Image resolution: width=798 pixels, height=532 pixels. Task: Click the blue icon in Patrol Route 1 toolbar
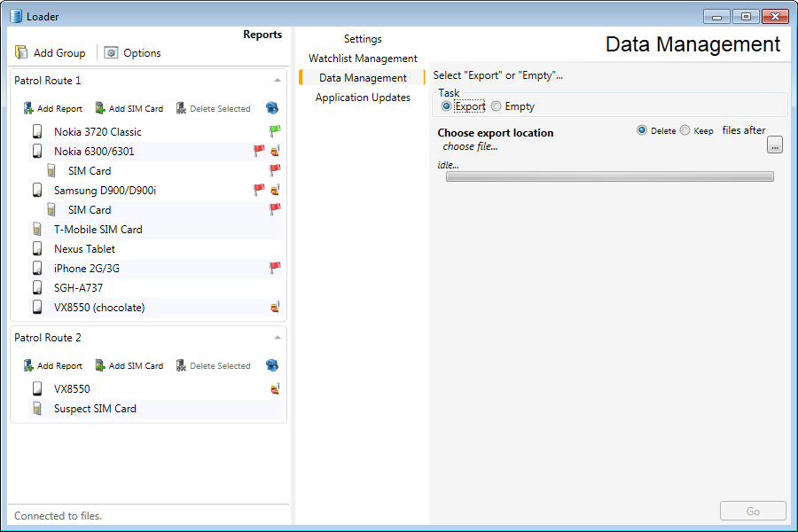tap(272, 108)
